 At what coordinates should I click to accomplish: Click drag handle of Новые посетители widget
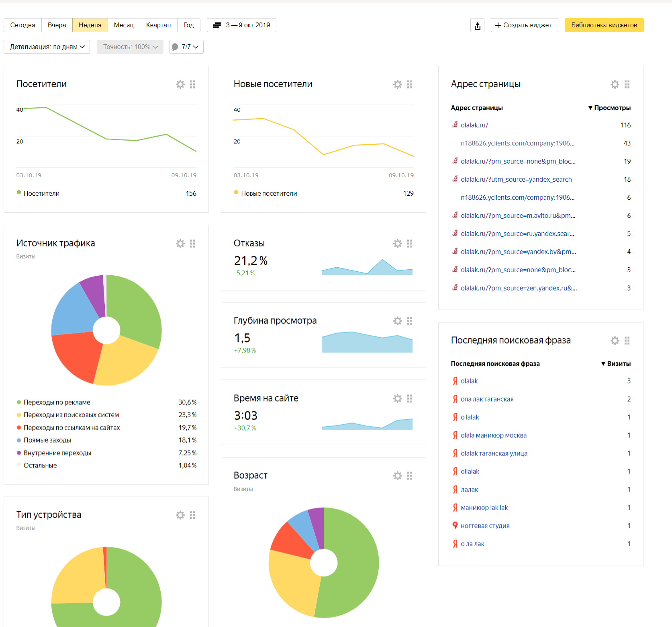(x=410, y=84)
